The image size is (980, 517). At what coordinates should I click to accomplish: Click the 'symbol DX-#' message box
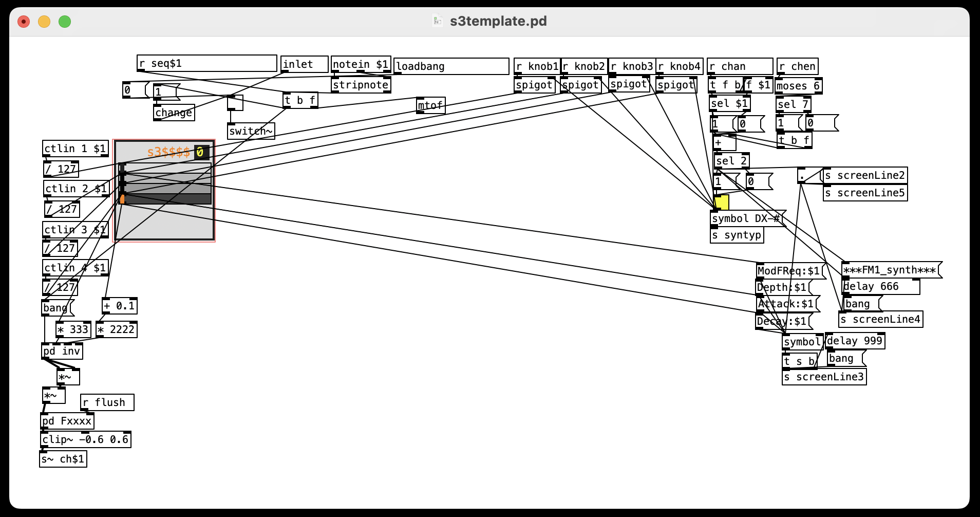click(x=746, y=219)
